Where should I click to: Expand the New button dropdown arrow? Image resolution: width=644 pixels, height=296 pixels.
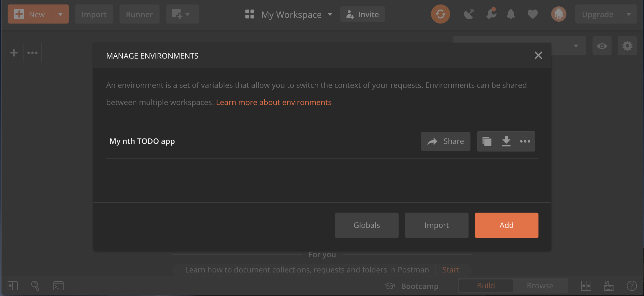(60, 14)
